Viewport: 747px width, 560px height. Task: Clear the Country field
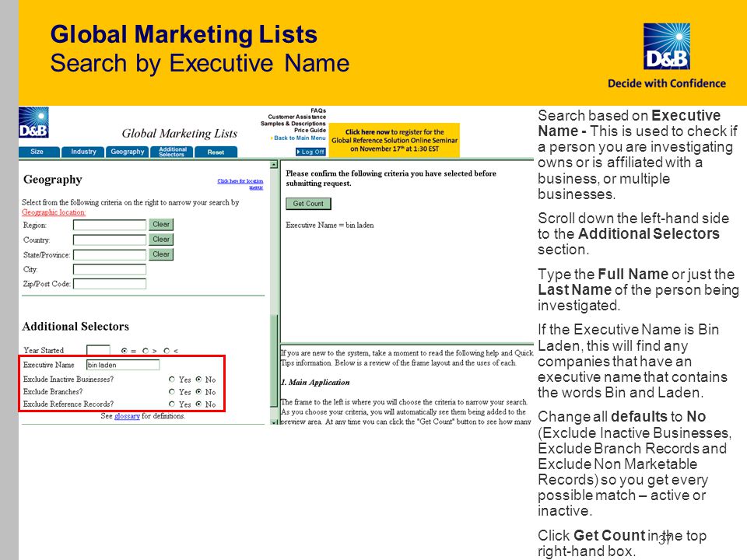(x=161, y=239)
